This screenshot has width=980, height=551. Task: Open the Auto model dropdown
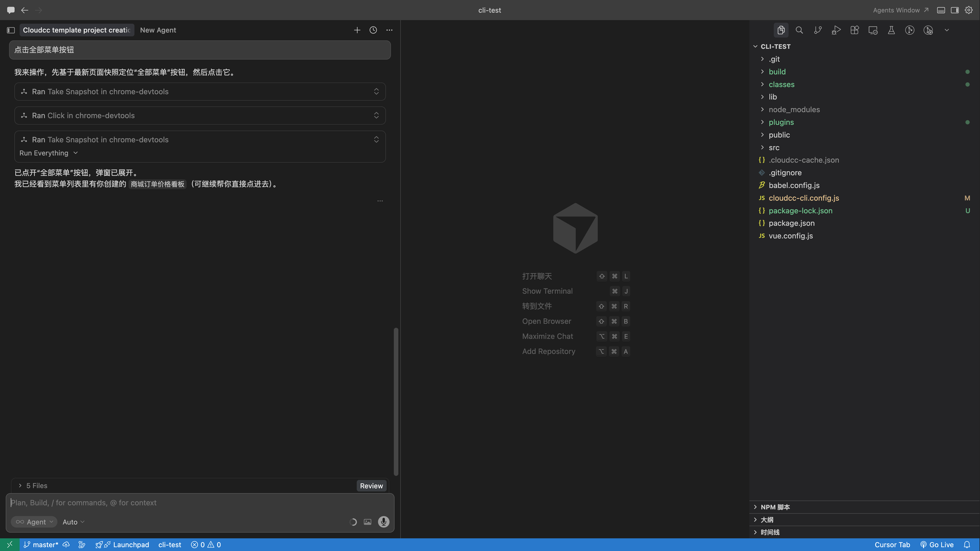[73, 522]
